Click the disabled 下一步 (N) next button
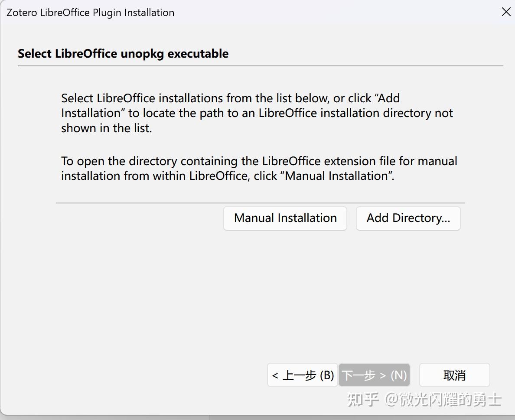This screenshot has width=515, height=420. [x=374, y=374]
